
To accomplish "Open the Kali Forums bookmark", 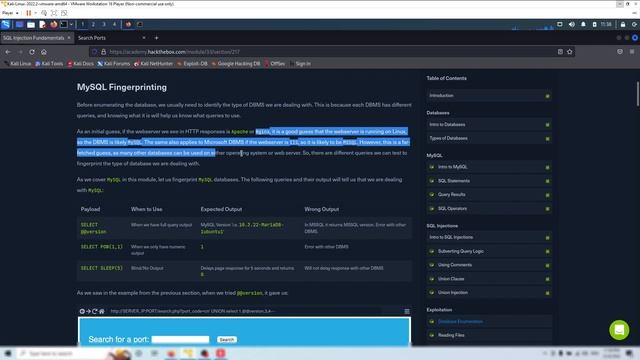I will click(113, 64).
